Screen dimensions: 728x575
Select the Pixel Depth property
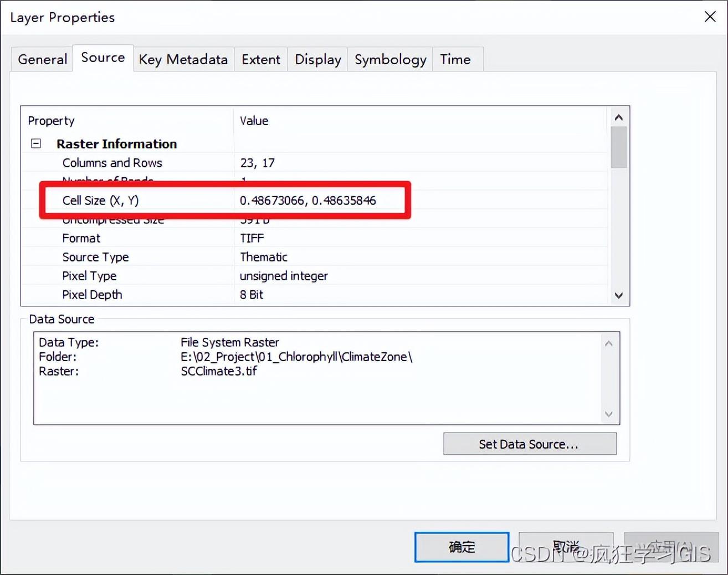click(92, 295)
